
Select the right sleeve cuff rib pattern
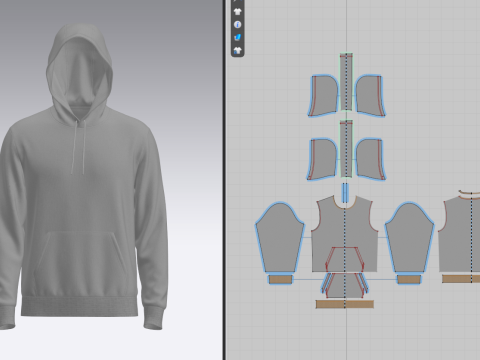pos(409,279)
